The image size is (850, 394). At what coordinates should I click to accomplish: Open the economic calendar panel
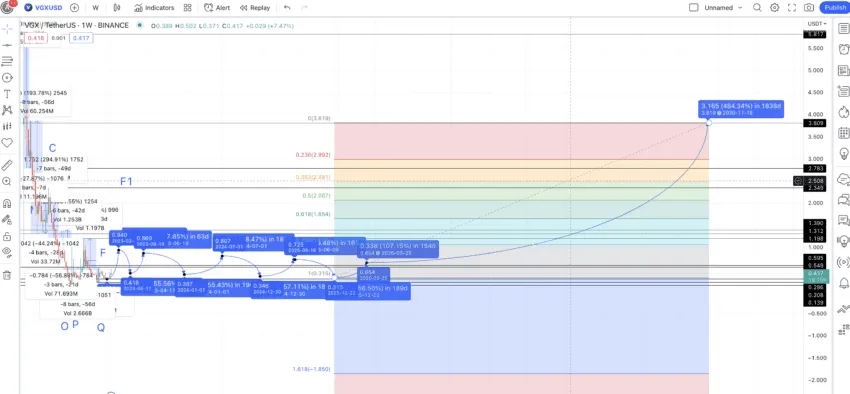pyautogui.click(x=843, y=133)
